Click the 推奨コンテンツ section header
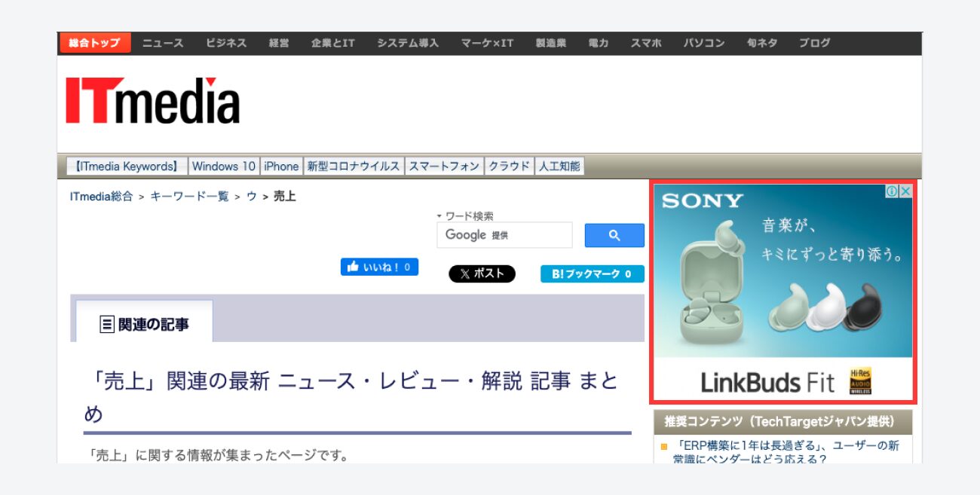Image resolution: width=980 pixels, height=495 pixels. (782, 421)
